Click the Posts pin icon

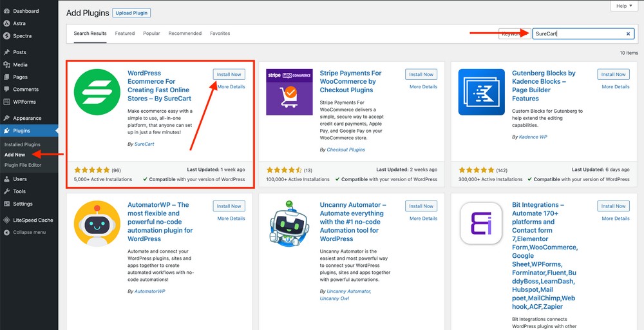pyautogui.click(x=6, y=52)
